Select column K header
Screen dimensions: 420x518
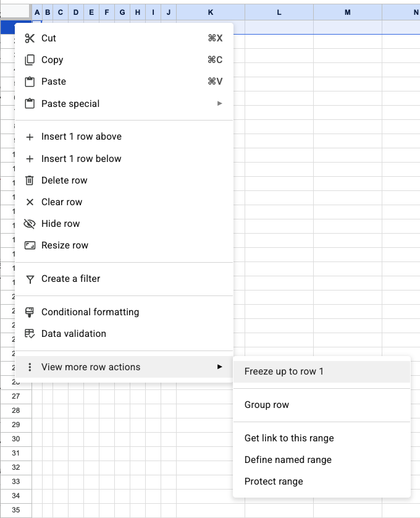(211, 12)
